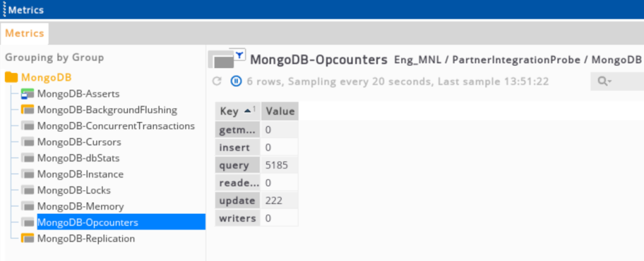Image resolution: width=644 pixels, height=261 pixels.
Task: Click the 'insert' key cell
Action: point(237,147)
